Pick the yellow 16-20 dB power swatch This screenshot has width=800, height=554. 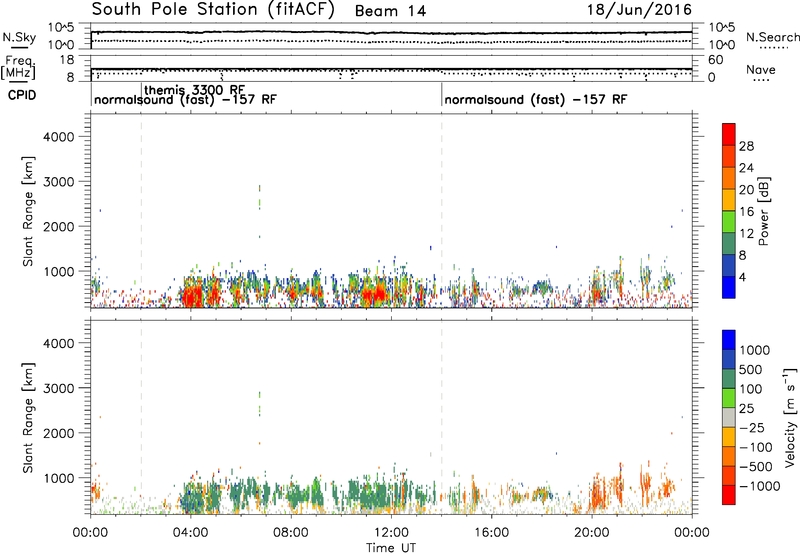[729, 199]
